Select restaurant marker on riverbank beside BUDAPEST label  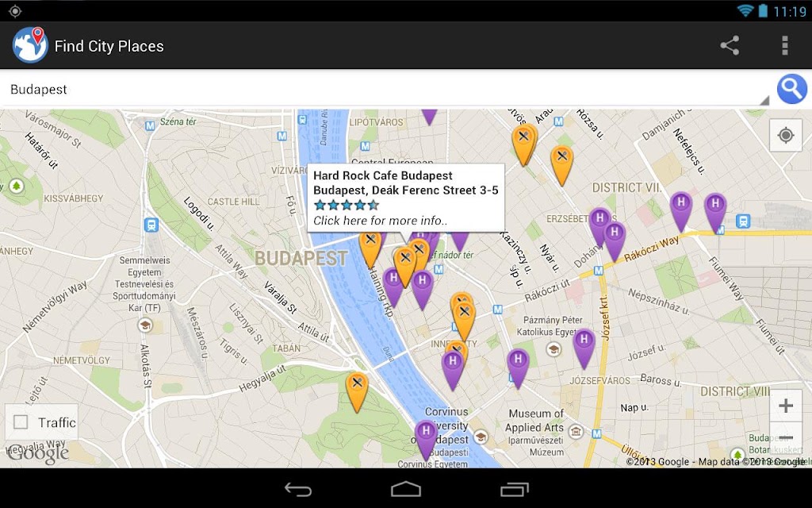click(370, 250)
